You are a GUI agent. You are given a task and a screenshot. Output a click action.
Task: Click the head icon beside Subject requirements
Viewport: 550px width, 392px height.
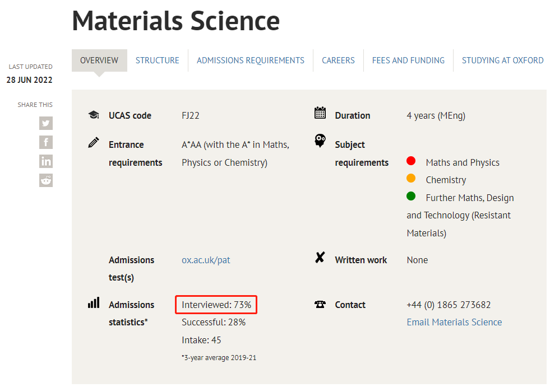click(x=320, y=141)
